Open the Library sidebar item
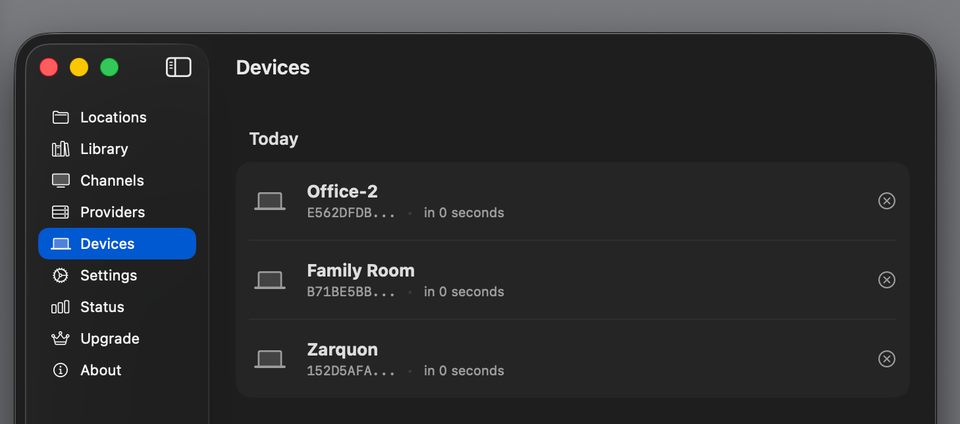 (104, 149)
